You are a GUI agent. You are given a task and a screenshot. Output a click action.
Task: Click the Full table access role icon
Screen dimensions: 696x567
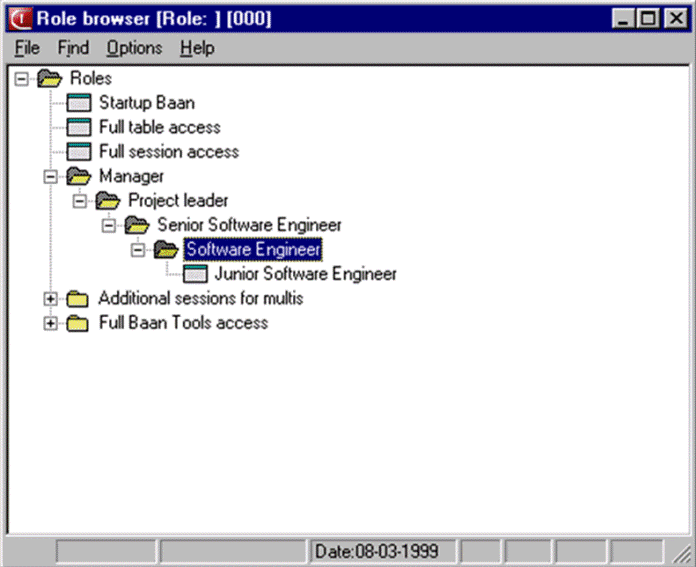click(x=78, y=128)
